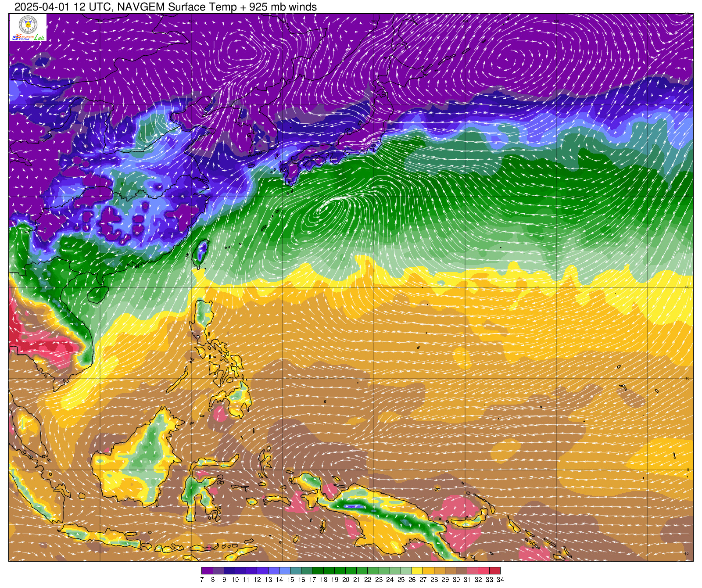
Task: Select the dark green 17-18 degree swatch
Action: click(318, 571)
